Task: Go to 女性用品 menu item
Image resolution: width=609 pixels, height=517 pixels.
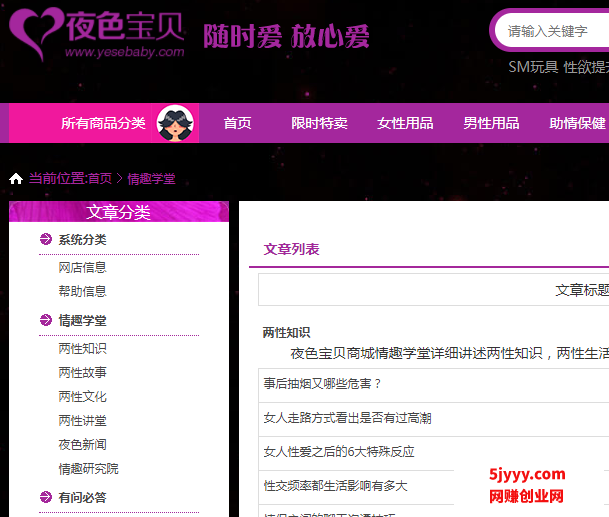Action: pyautogui.click(x=405, y=124)
